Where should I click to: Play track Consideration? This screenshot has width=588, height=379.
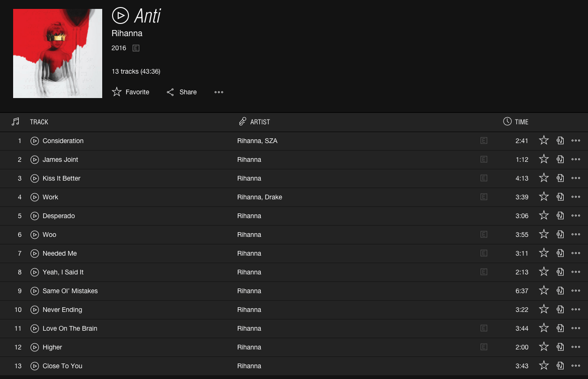click(34, 141)
